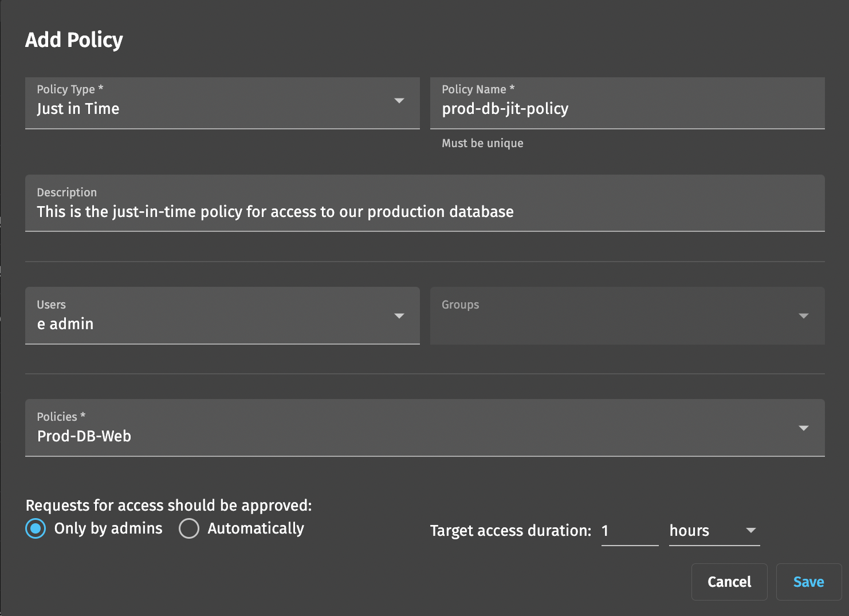Choose the 'Automatically' approval radio button

(189, 528)
